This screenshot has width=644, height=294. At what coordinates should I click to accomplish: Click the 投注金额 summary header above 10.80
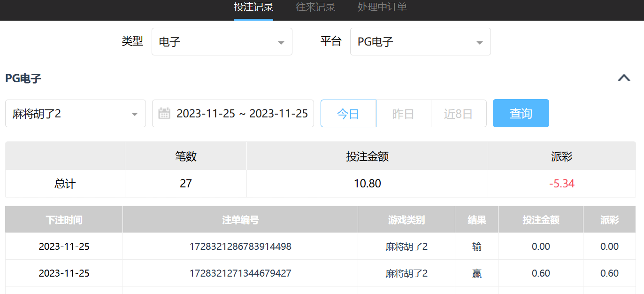[x=368, y=156]
